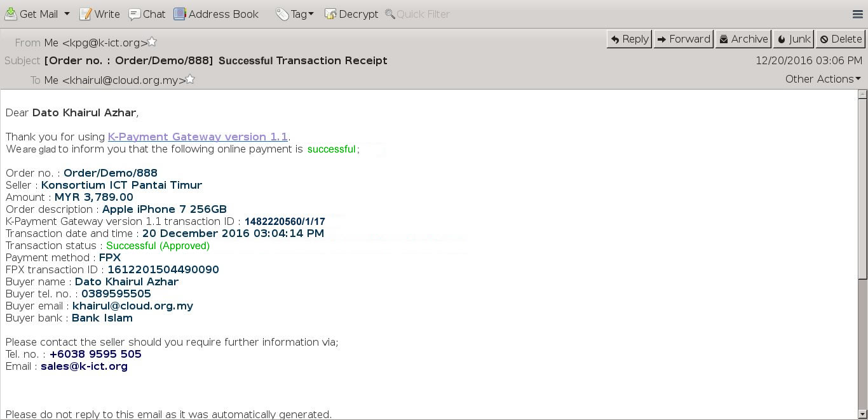
Task: Open the hamburger application menu
Action: 857,14
